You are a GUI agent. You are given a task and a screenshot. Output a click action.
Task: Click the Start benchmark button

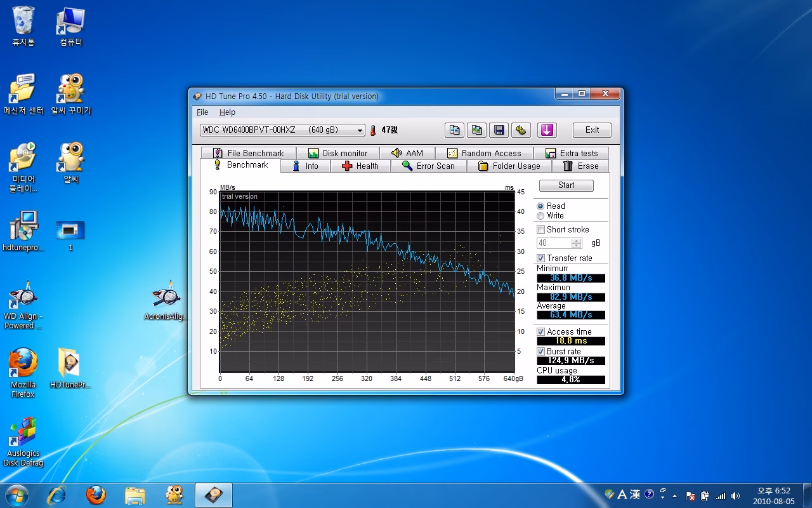pos(566,185)
